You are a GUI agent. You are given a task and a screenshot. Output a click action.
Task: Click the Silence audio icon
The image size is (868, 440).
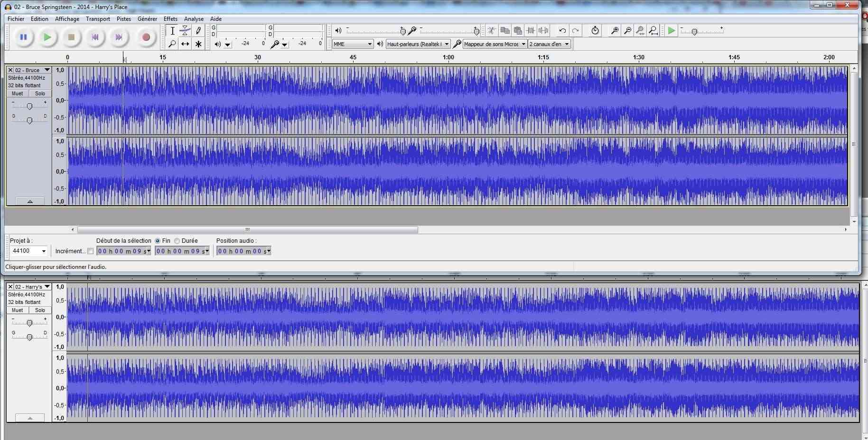[x=543, y=30]
